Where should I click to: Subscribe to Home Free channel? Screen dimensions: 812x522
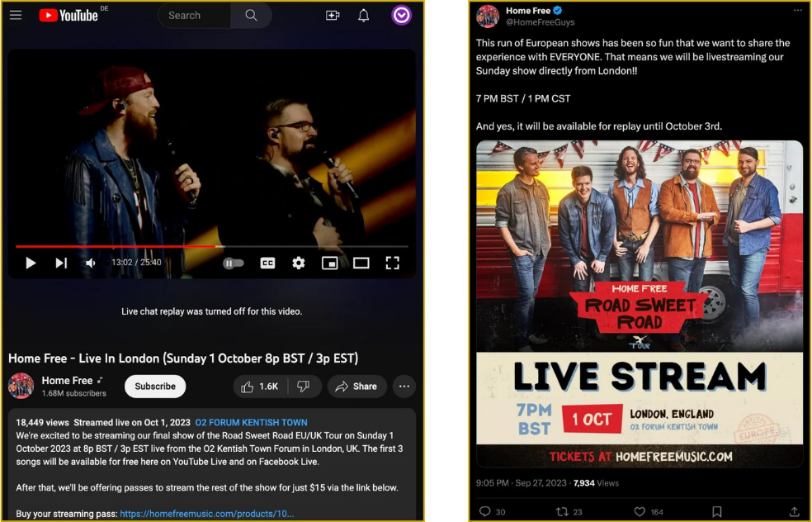pyautogui.click(x=155, y=387)
